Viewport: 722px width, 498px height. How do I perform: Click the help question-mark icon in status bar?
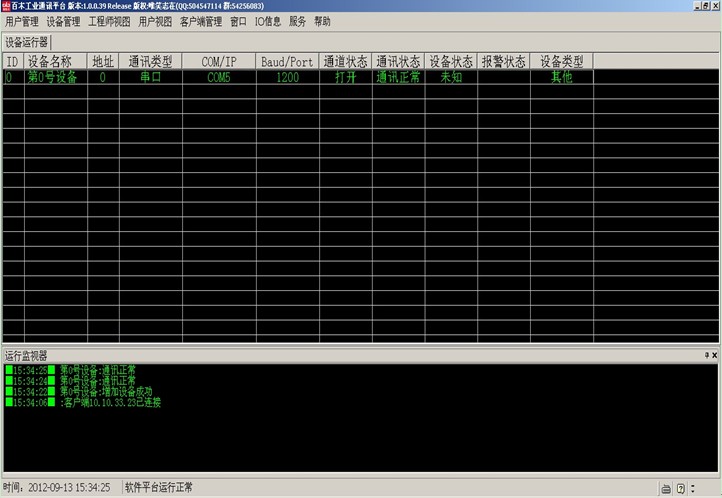681,489
